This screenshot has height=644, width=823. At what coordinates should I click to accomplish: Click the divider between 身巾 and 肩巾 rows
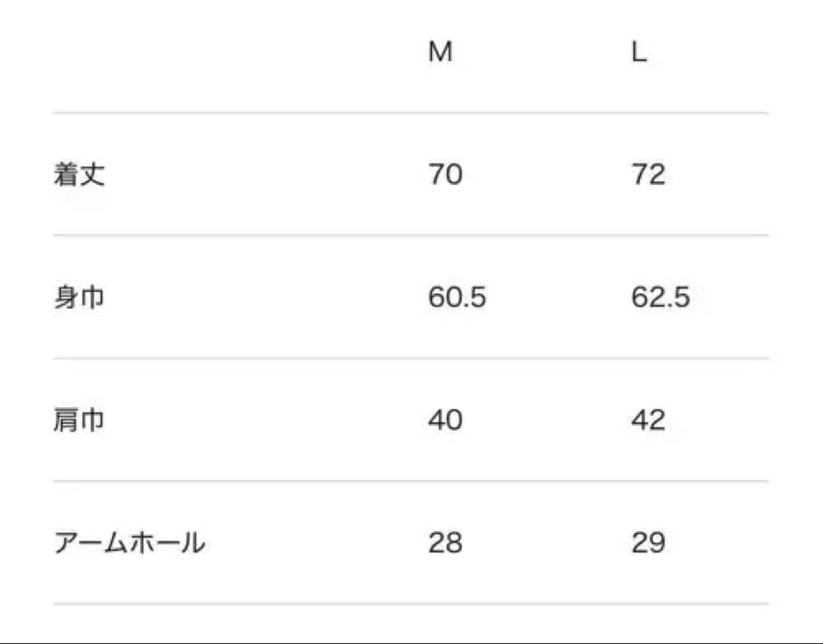coord(410,358)
